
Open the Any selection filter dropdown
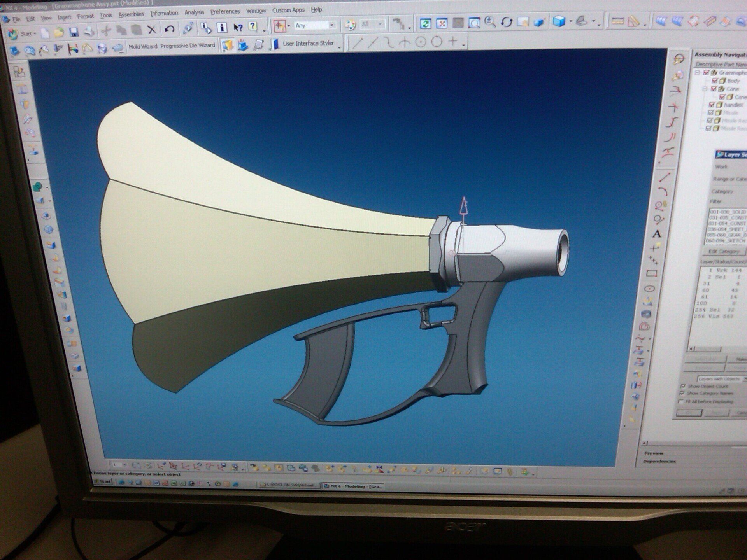click(x=332, y=25)
